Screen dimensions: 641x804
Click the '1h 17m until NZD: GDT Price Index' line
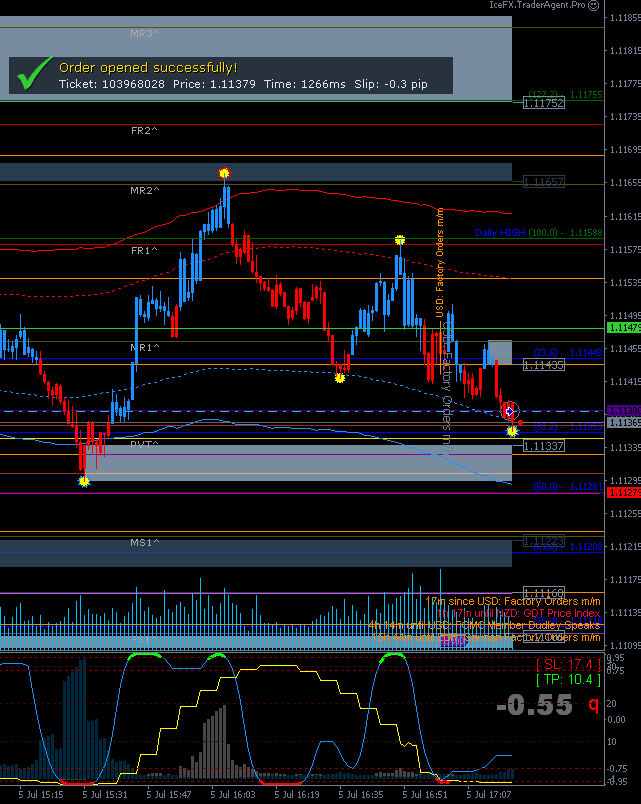coord(518,613)
